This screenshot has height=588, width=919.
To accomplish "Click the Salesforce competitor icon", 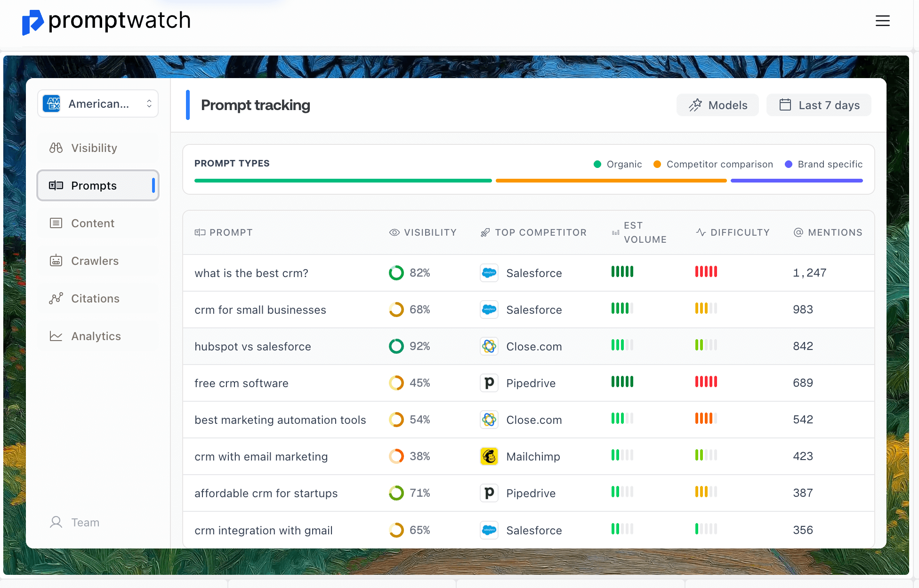I will 489,273.
